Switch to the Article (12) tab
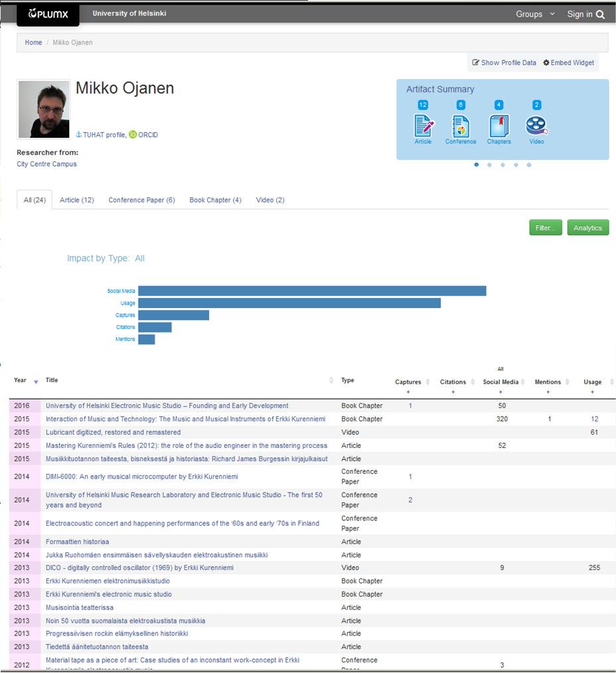Screen dimensions: 616x673 tap(77, 200)
